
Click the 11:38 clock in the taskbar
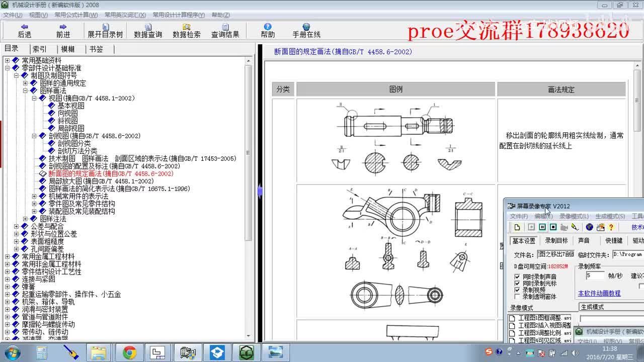pos(609,349)
